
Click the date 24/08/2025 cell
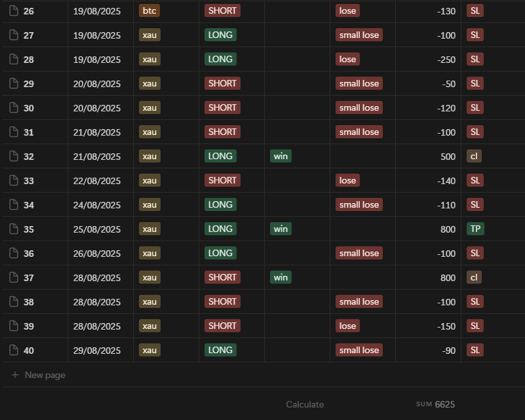(97, 205)
